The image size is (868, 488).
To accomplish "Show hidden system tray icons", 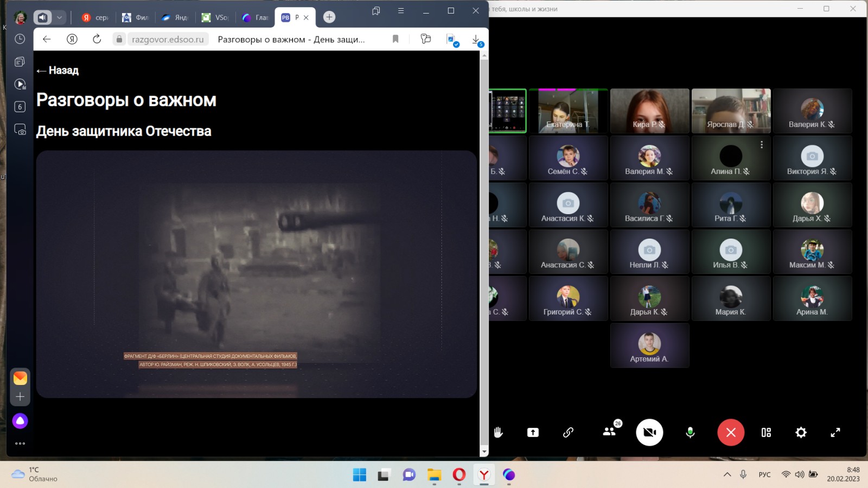I will coord(727,474).
